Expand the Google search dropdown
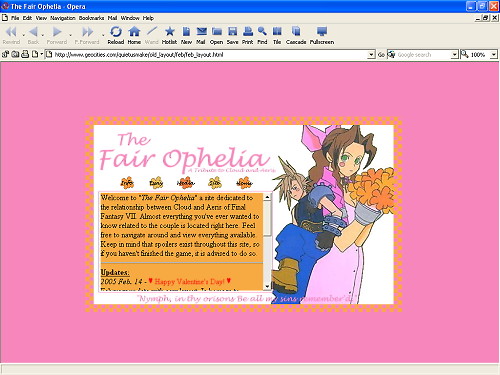 [x=454, y=55]
